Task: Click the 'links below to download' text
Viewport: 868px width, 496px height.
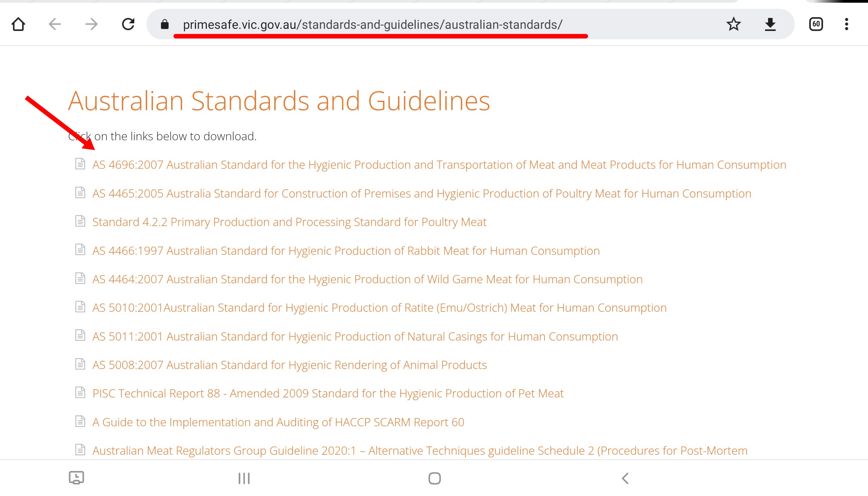Action: pos(193,136)
